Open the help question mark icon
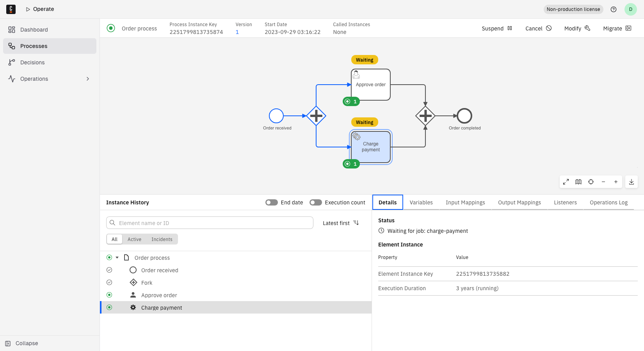644x351 pixels. [614, 9]
